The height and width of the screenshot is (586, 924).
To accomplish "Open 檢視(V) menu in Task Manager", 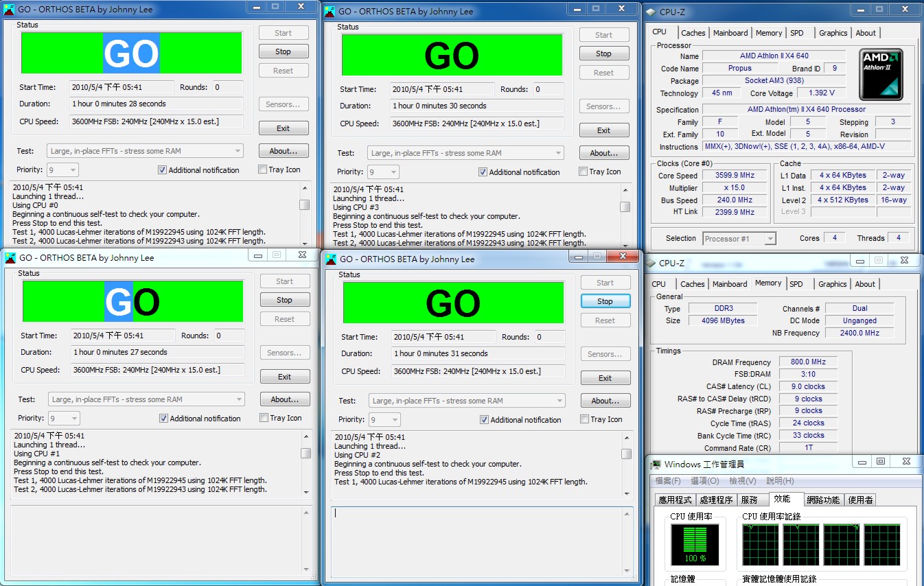I will pyautogui.click(x=743, y=481).
